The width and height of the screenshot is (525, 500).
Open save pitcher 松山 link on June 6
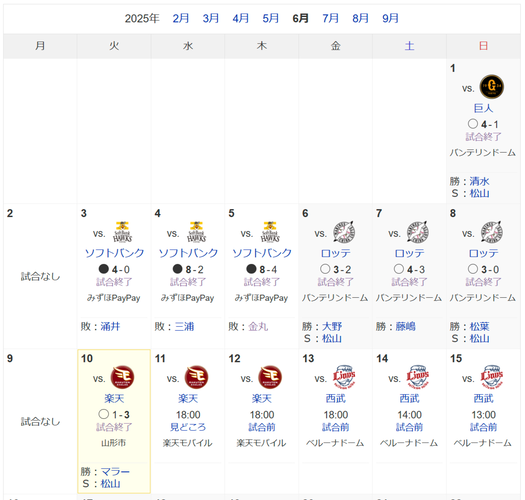(x=332, y=339)
